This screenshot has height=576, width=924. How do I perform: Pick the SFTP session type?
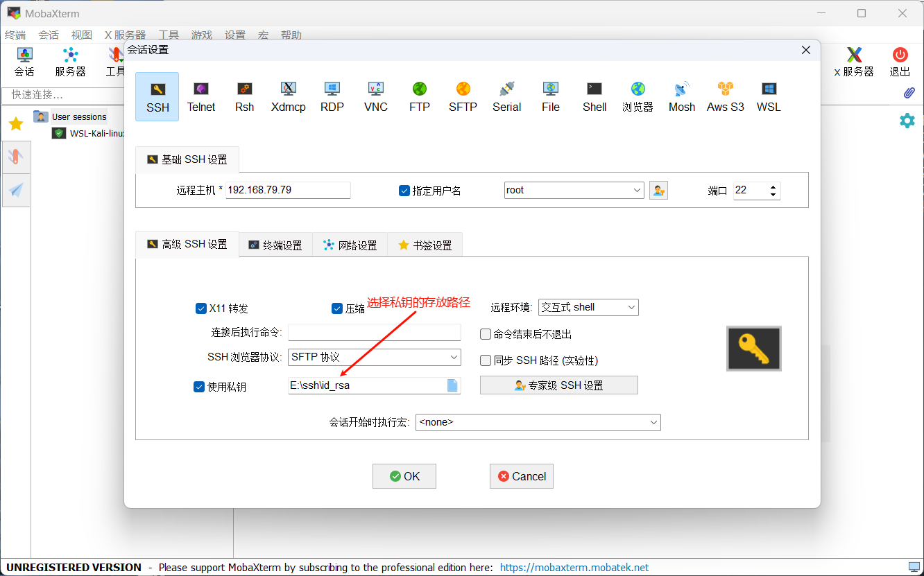463,96
